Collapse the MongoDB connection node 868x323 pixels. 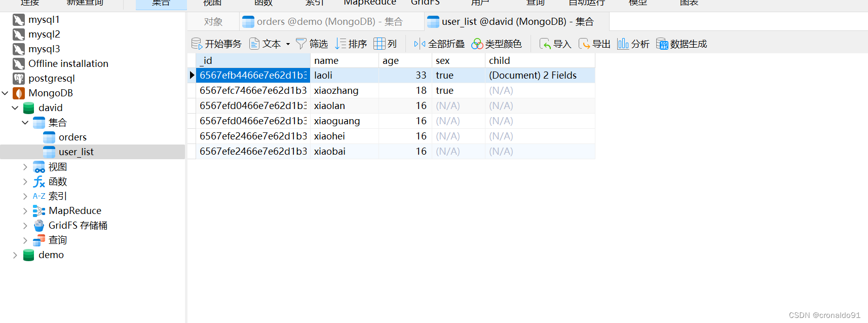point(5,93)
